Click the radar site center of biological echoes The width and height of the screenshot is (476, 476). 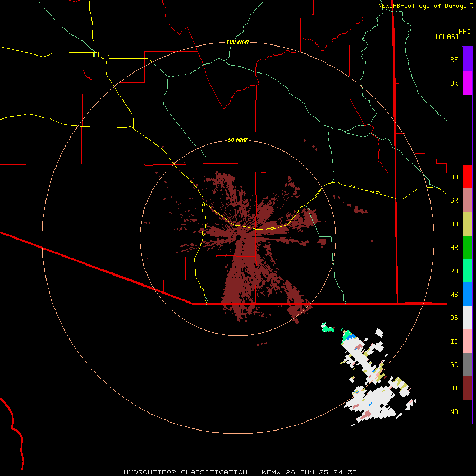click(239, 237)
